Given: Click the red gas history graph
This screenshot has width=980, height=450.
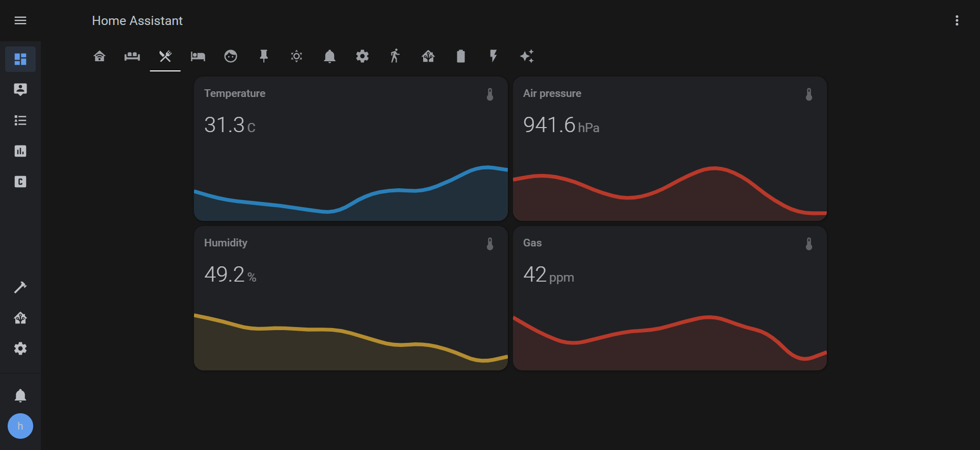Looking at the screenshot, I should click(670, 343).
